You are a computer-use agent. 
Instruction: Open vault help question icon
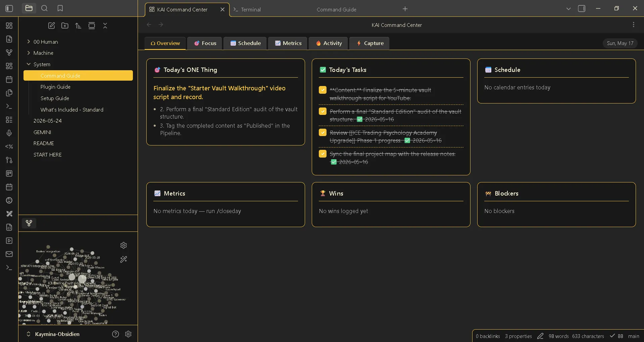(115, 334)
